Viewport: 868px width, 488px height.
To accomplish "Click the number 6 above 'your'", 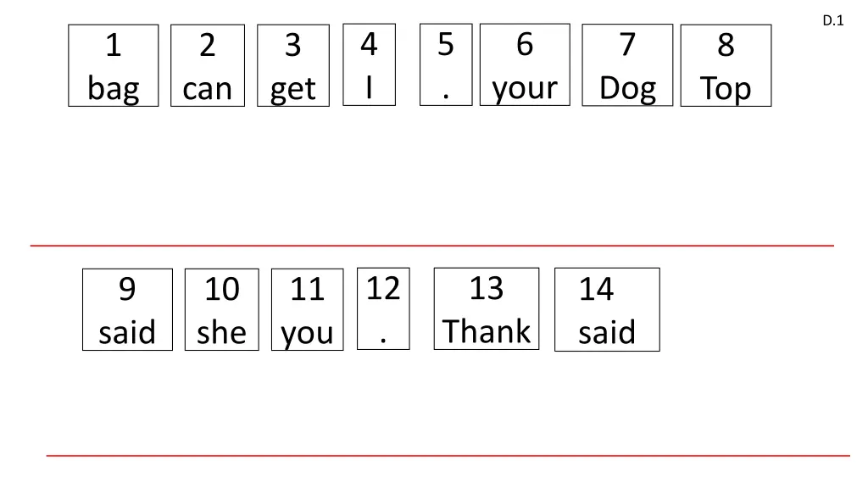I will coord(525,44).
